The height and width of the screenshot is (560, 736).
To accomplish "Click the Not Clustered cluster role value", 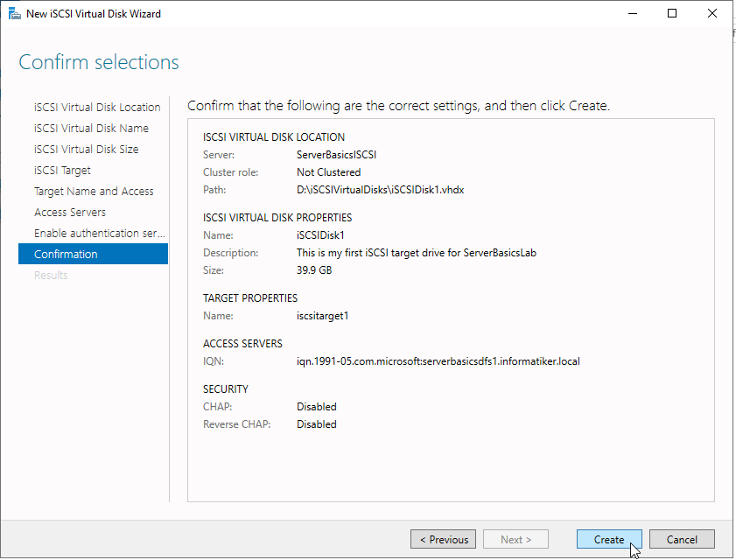I will (328, 172).
